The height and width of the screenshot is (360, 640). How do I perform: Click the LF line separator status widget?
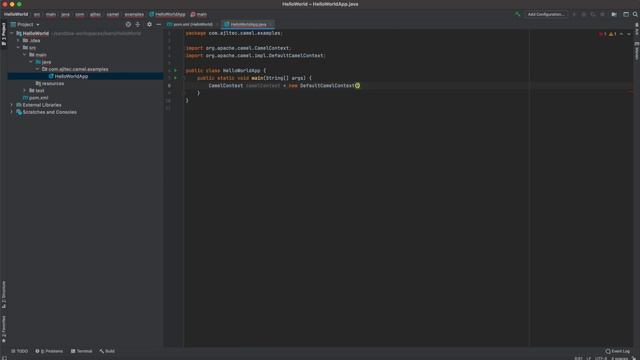click(x=589, y=358)
